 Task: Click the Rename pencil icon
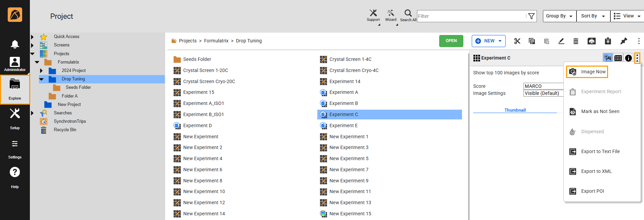point(561,41)
